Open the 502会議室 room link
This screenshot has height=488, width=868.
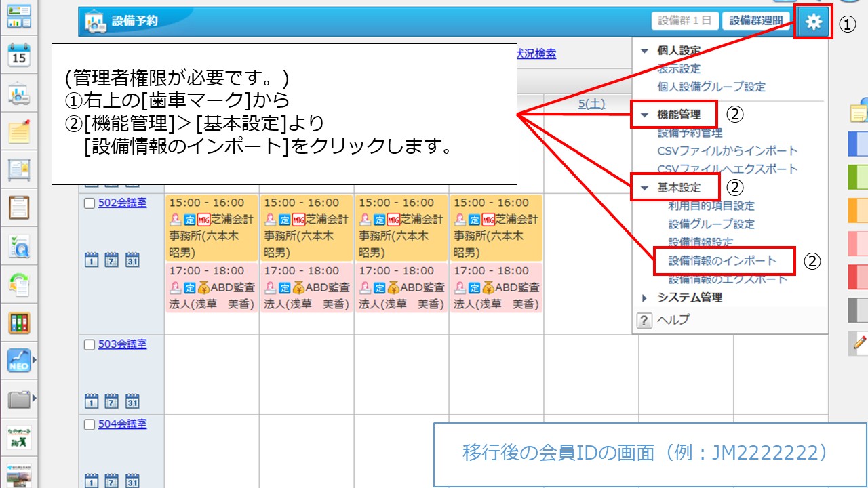tap(122, 203)
